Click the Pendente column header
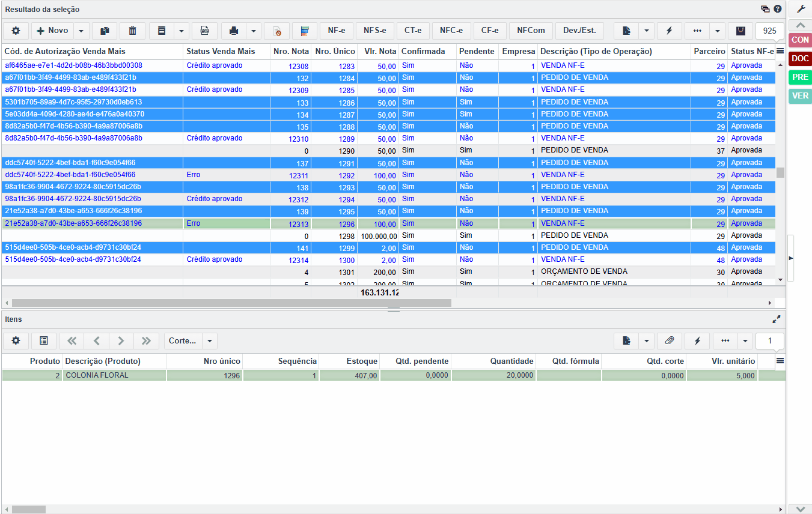This screenshot has height=514, width=812. pos(477,52)
